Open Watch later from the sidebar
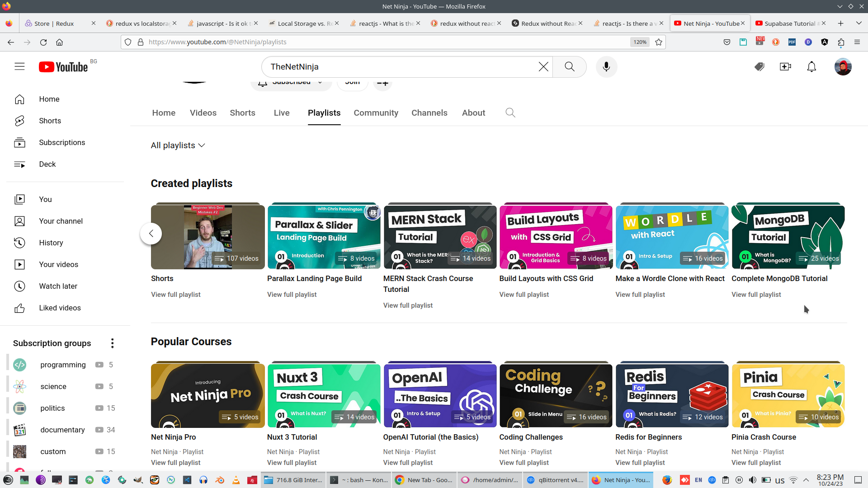 click(58, 286)
